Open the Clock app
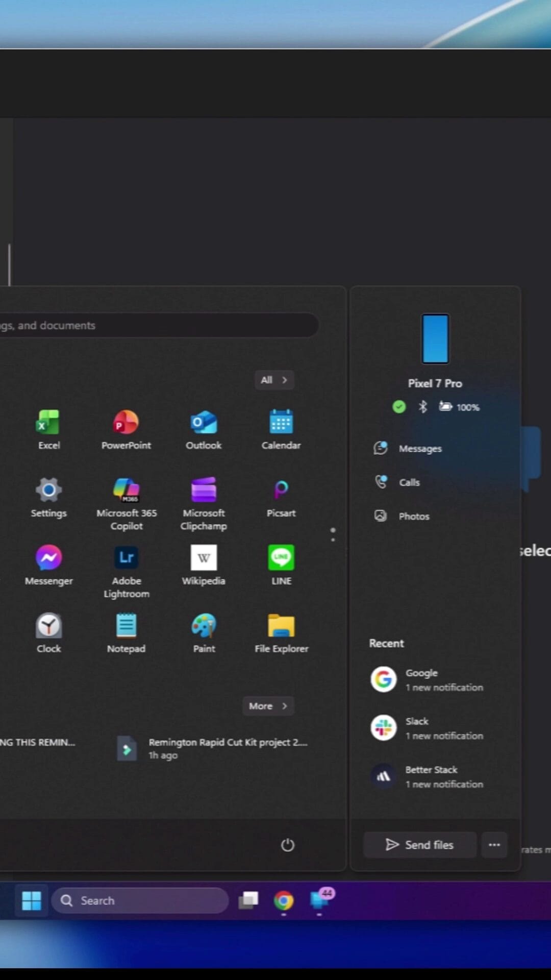 coord(48,633)
